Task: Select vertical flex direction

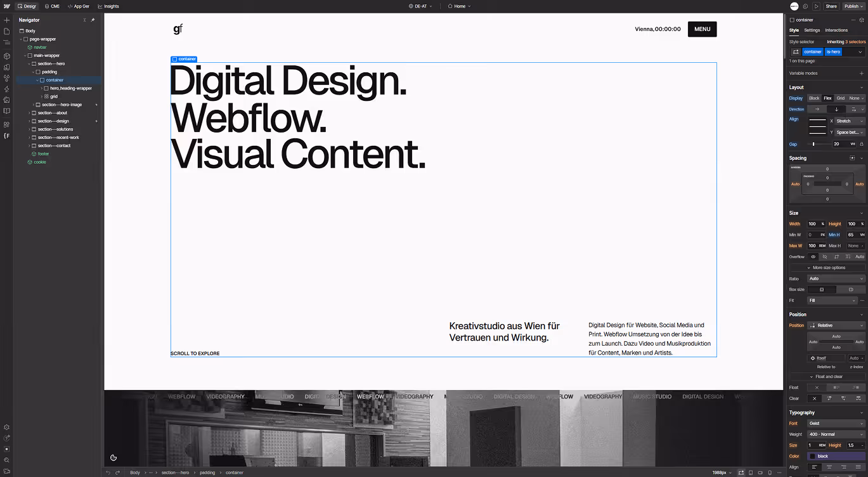Action: click(x=836, y=109)
